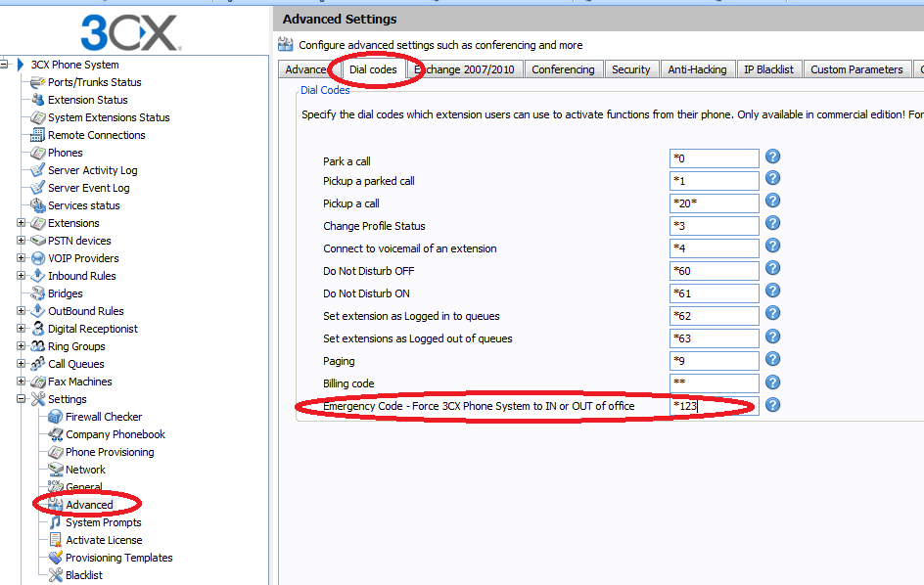Switch to the IP Blacklist tab
The image size is (924, 585).
pos(768,69)
